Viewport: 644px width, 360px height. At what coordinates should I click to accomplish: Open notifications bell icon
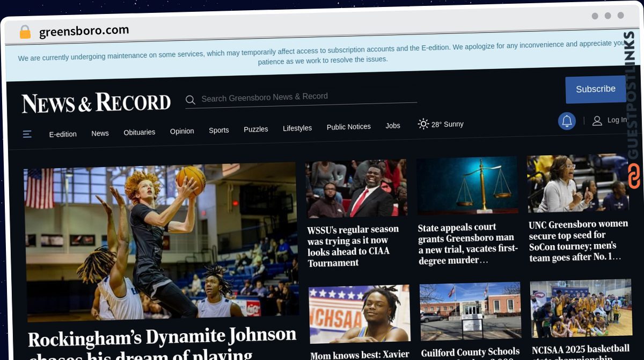coord(567,121)
